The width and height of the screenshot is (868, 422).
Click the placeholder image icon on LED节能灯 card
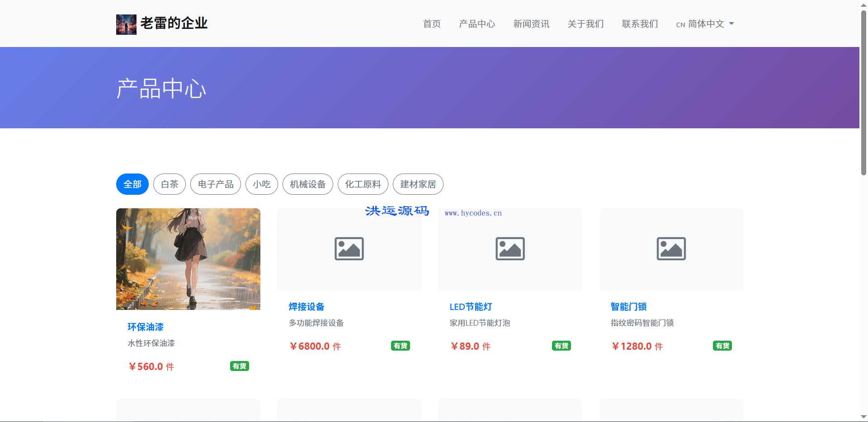(509, 249)
